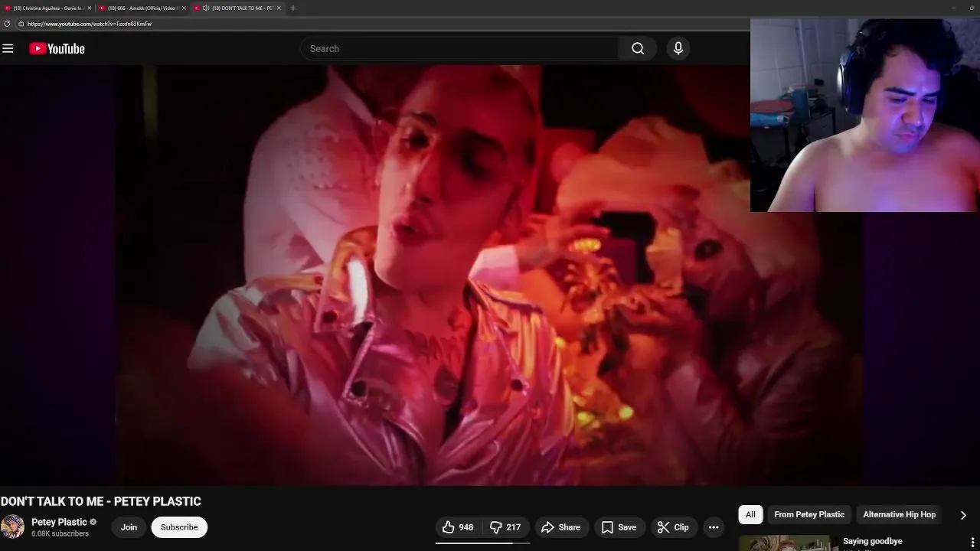Click the address bar URL
The height and width of the screenshot is (551, 980).
[90, 24]
